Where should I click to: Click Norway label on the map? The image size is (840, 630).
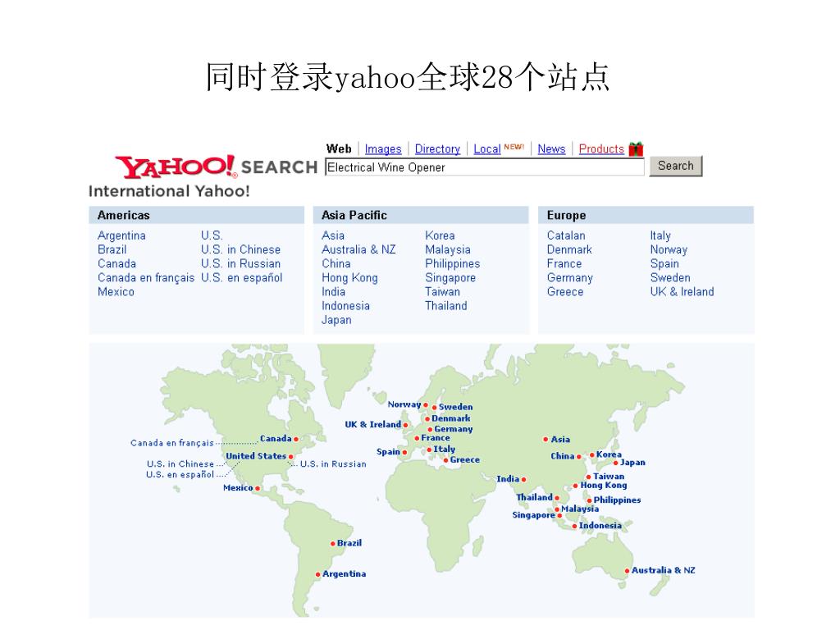click(404, 404)
